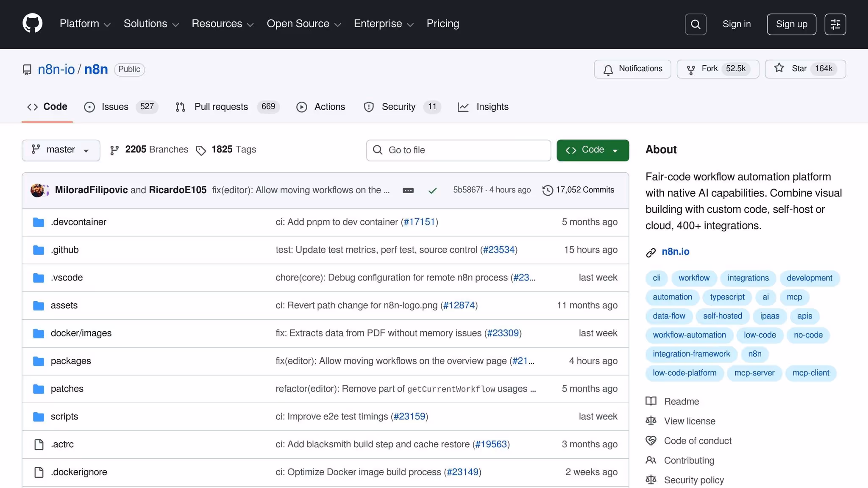The width and height of the screenshot is (868, 488).
Task: Open the Open Source menu
Action: [303, 24]
